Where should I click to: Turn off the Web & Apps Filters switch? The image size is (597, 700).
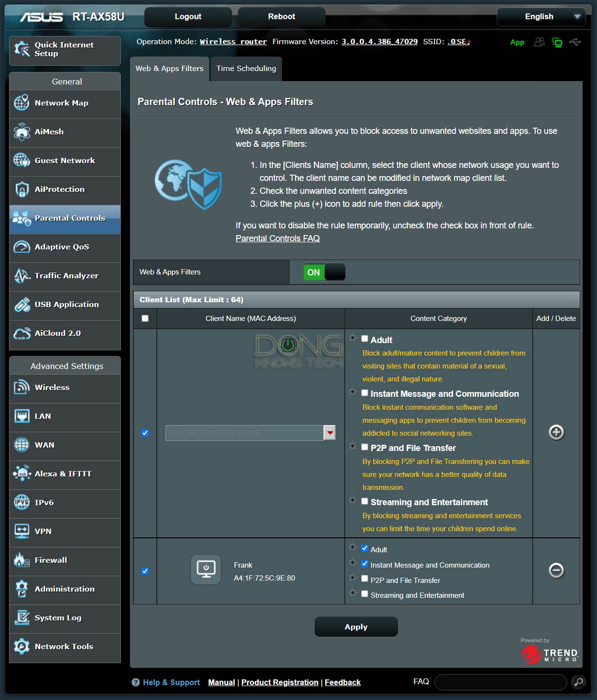(x=324, y=272)
